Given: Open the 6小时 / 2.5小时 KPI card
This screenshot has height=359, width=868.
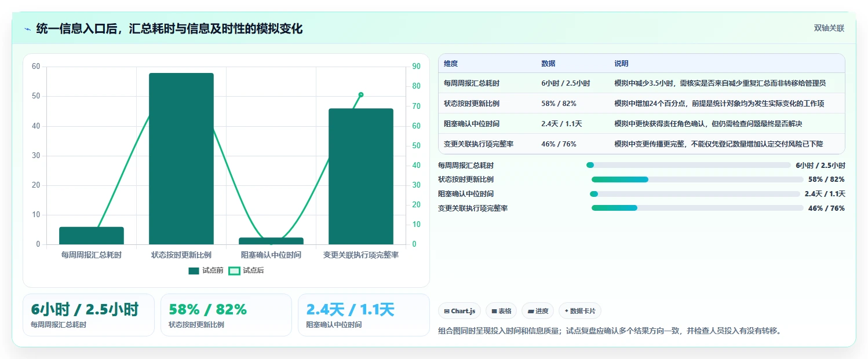Looking at the screenshot, I should (89, 315).
